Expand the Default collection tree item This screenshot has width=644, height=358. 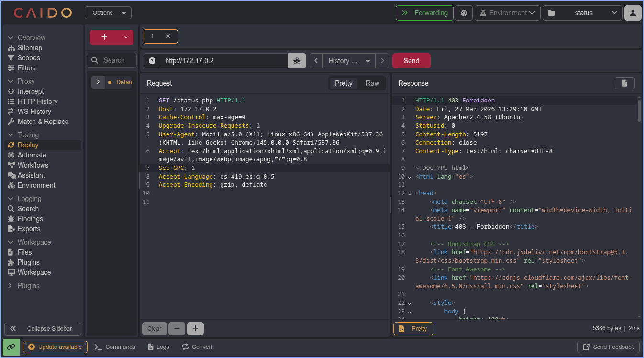coord(98,82)
